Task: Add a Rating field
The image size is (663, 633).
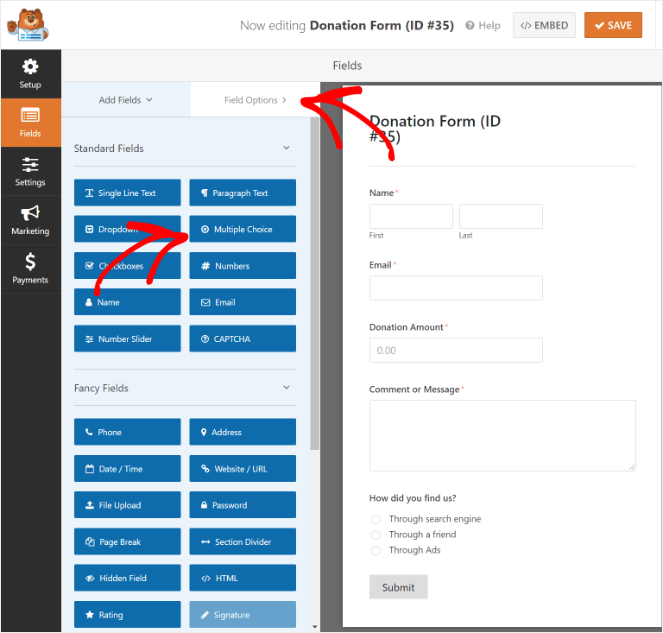Action: point(127,614)
